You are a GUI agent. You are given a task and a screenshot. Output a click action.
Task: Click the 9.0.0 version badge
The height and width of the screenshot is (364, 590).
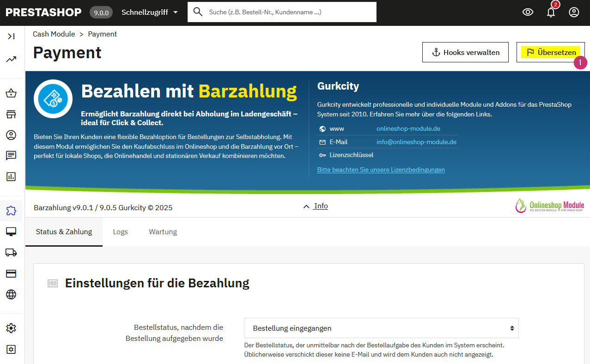(101, 12)
